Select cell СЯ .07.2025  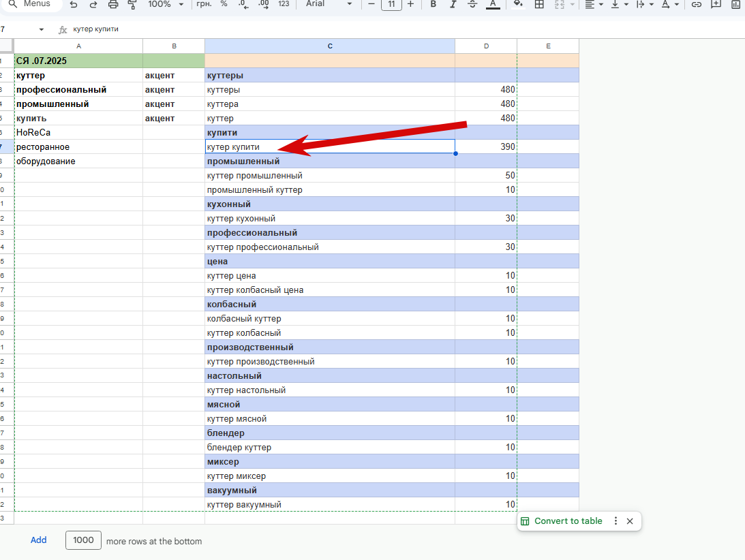(78, 61)
